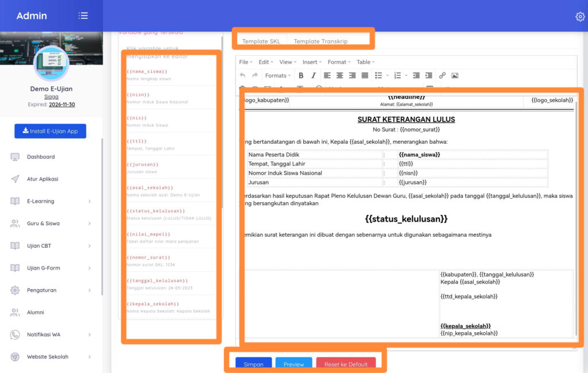Justify text alignment
The width and height of the screenshot is (588, 373).
pyautogui.click(x=365, y=75)
